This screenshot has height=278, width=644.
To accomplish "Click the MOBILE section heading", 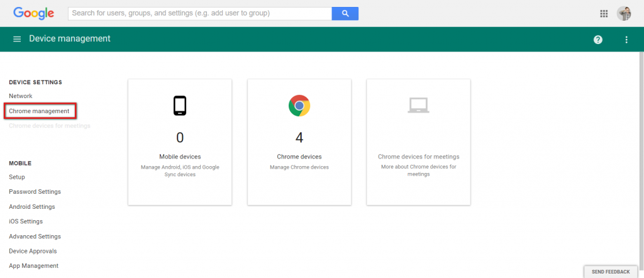I will point(20,164).
